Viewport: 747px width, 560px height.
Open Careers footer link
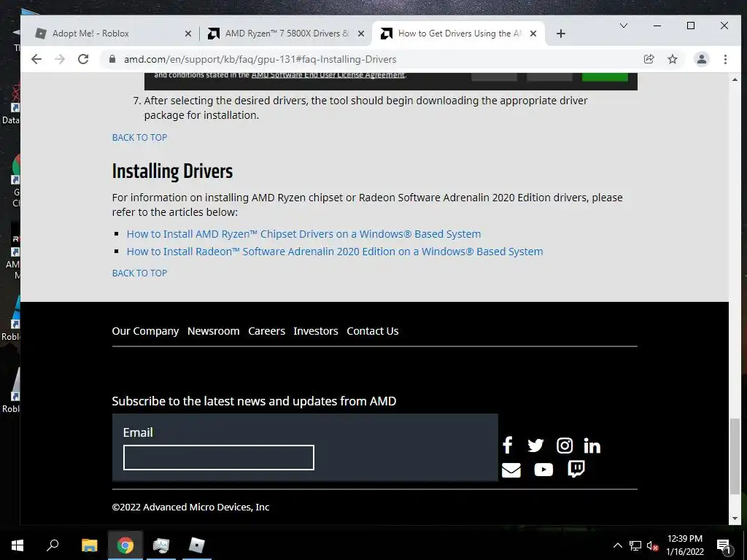pyautogui.click(x=266, y=331)
